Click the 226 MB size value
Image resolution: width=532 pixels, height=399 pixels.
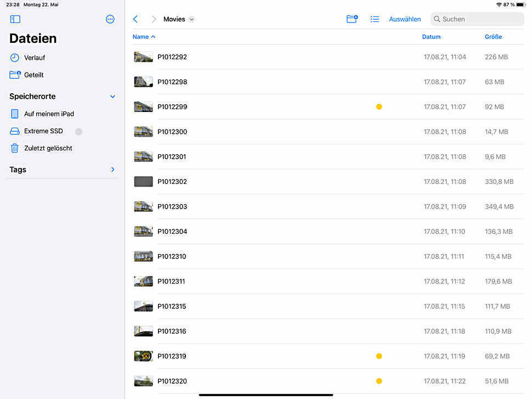(x=496, y=57)
